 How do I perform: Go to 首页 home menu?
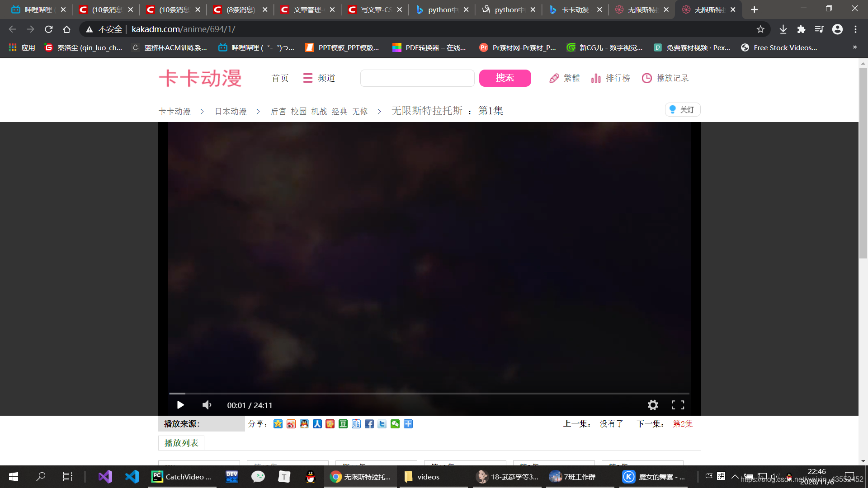coord(280,78)
